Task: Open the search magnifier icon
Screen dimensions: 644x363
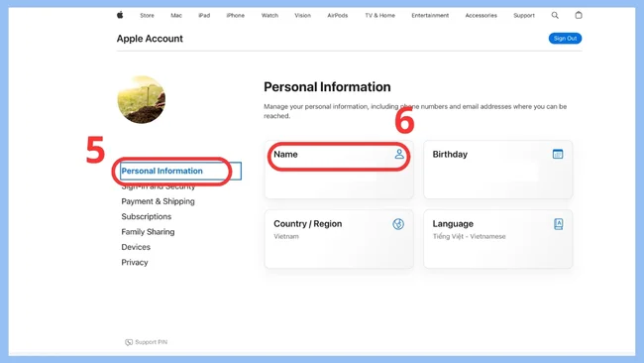Action: tap(555, 15)
